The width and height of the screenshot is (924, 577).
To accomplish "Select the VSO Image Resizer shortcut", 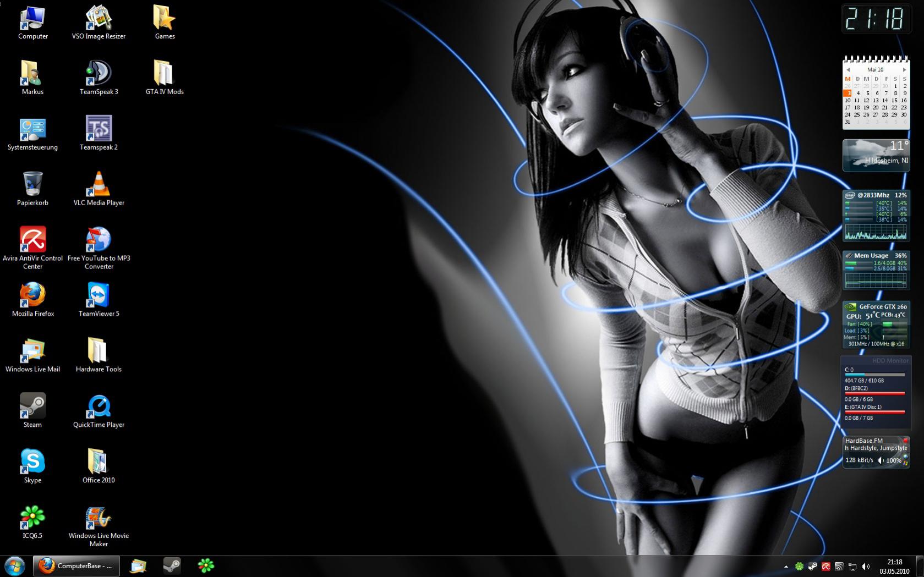I will point(99,23).
